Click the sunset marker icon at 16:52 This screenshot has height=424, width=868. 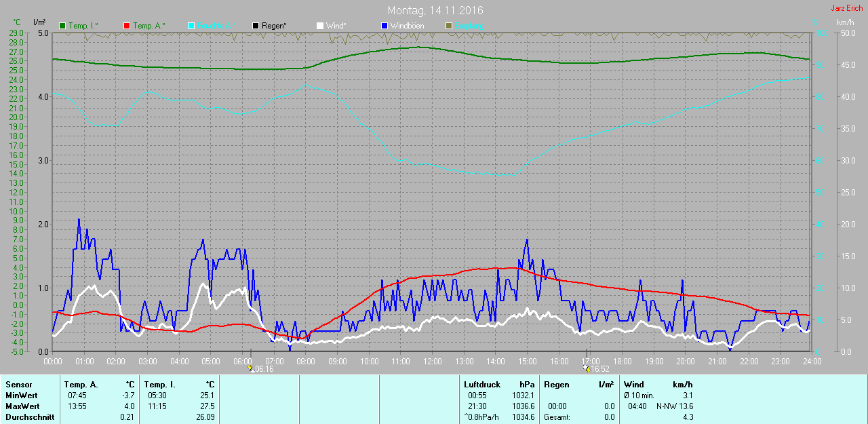coord(586,368)
